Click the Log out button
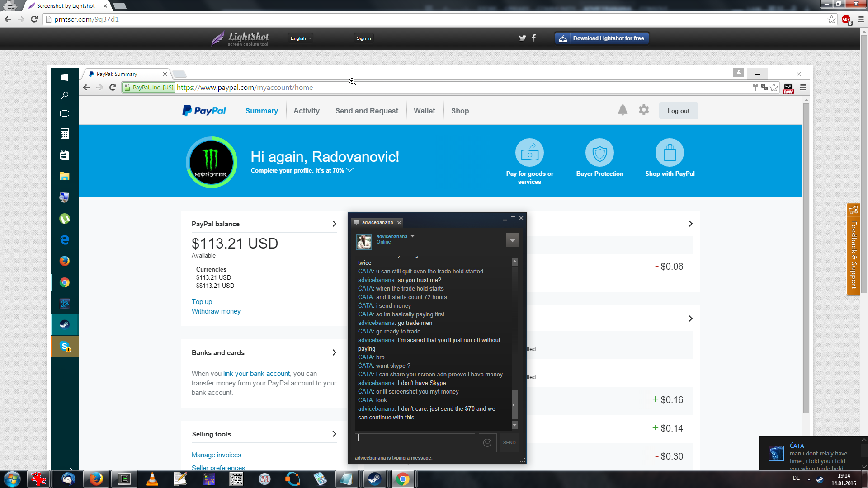This screenshot has width=868, height=488. (678, 111)
